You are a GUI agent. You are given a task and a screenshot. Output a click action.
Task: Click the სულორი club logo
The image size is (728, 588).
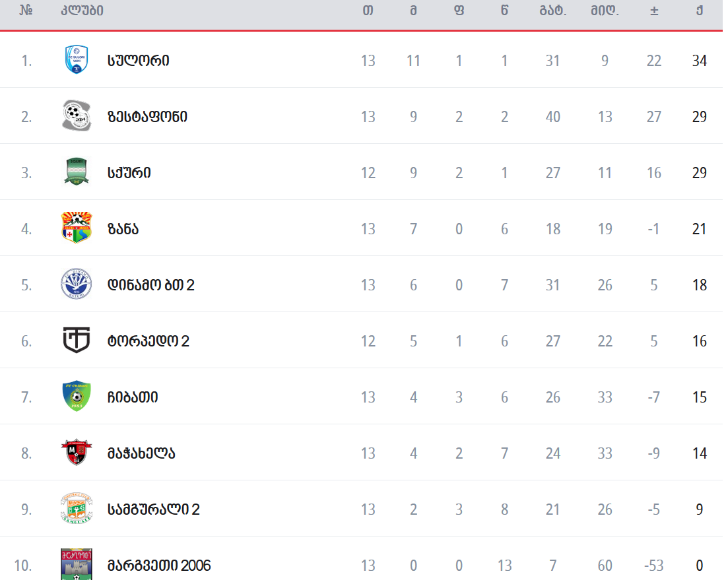[x=77, y=60]
